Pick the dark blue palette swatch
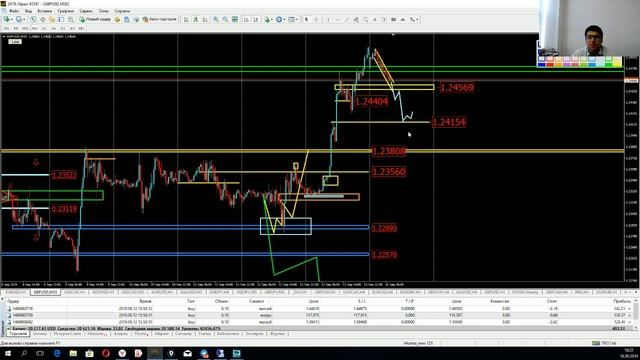Viewport: 640px width, 360px height. coord(541,64)
